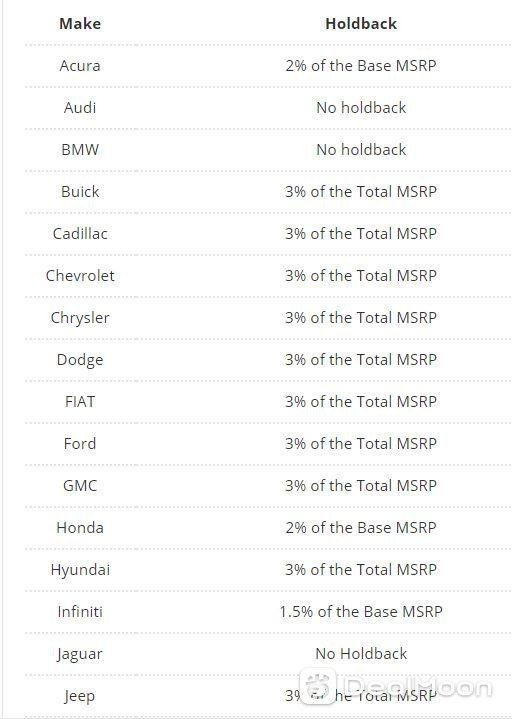Select the Holdback column header
This screenshot has width=512, height=719.
(x=361, y=23)
